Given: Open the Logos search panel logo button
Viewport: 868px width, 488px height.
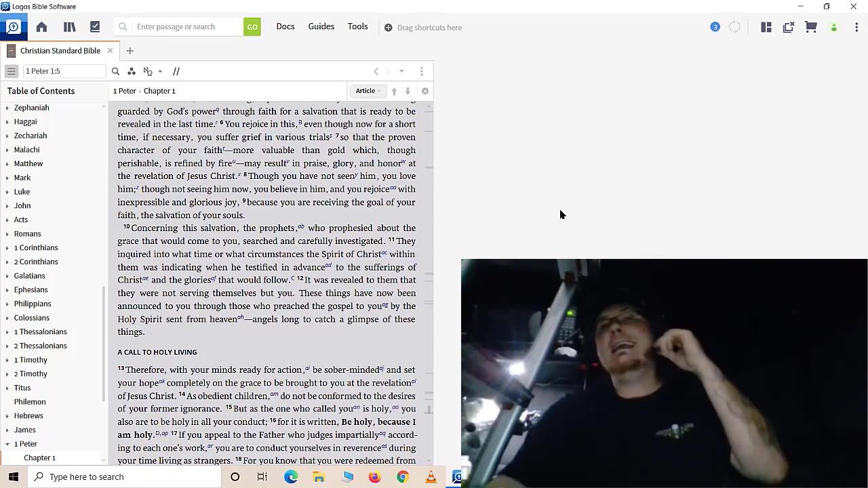Looking at the screenshot, I should (13, 27).
